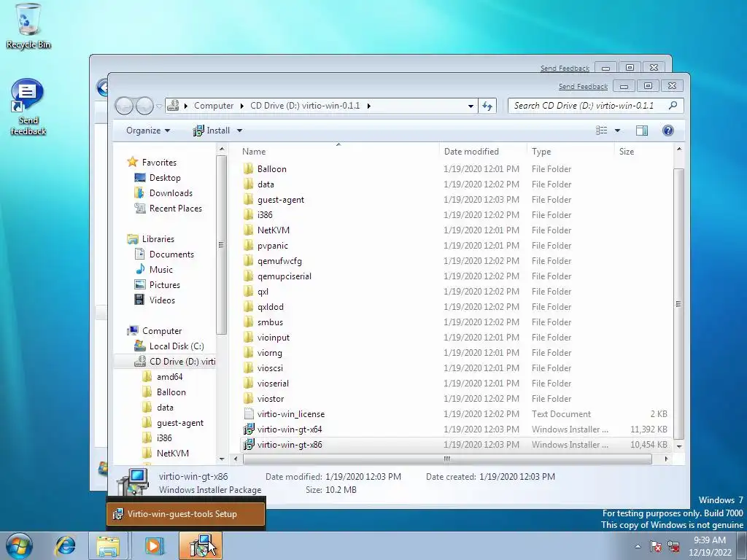747x560 pixels.
Task: Open the recent pages dropdown arrow
Action: [x=159, y=106]
